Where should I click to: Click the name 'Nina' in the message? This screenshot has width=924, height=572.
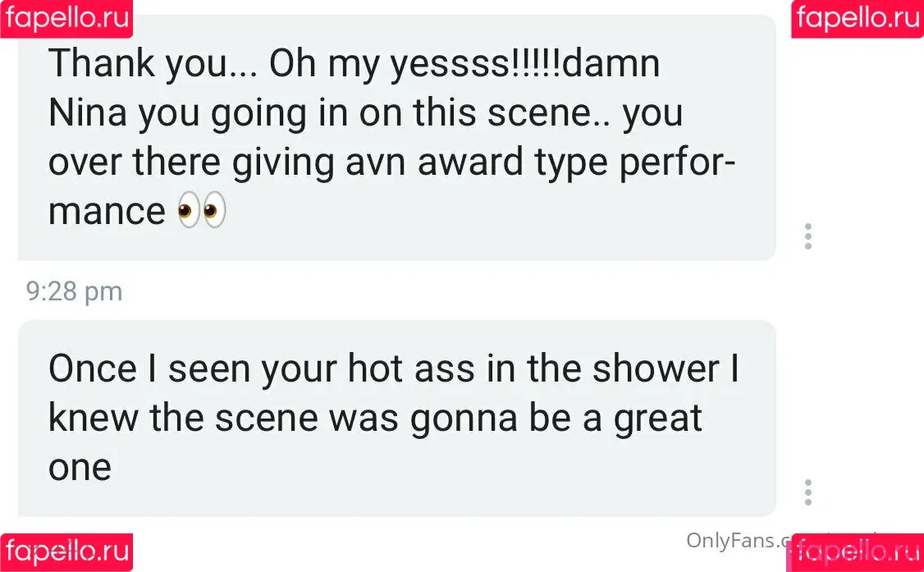coord(88,112)
